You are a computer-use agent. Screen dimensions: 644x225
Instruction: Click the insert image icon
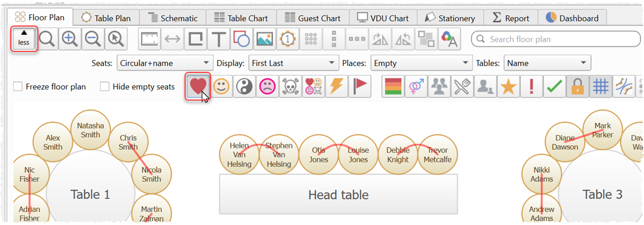(265, 39)
